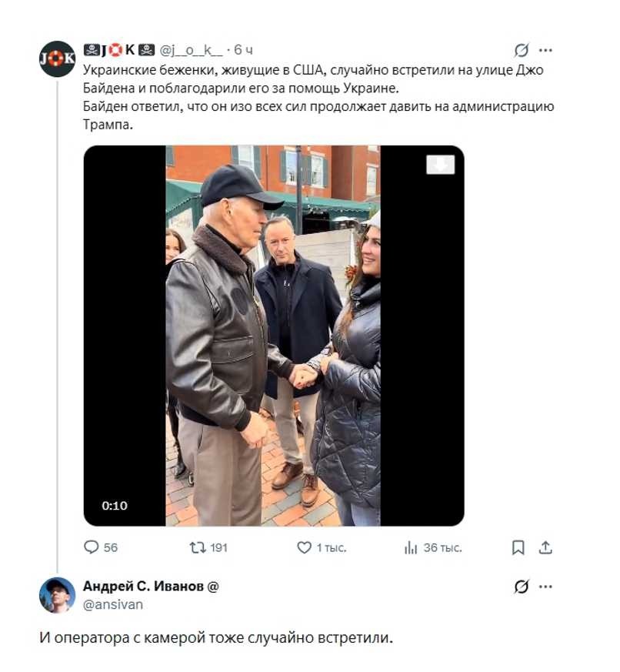Open the three-dot menu on JOK's tweet

coord(545,50)
